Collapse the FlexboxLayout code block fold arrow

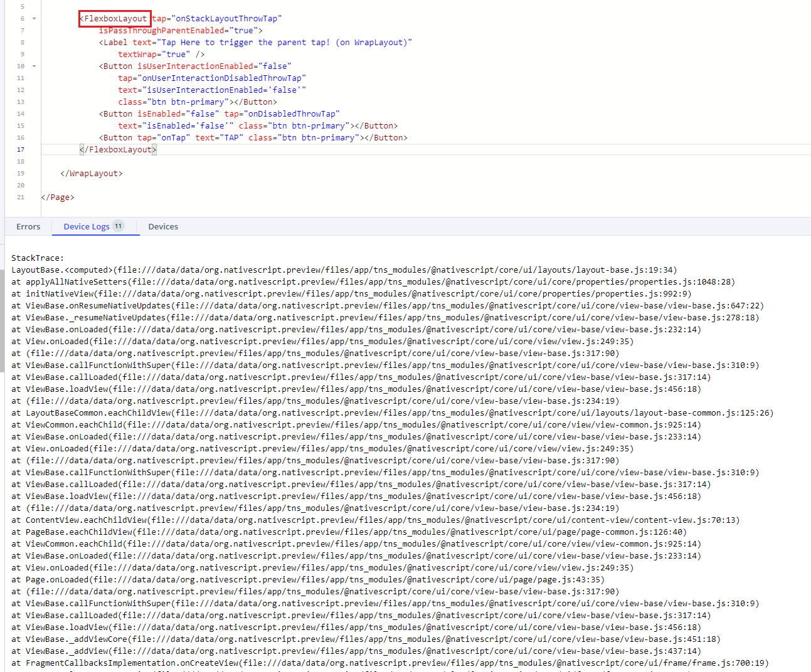33,18
